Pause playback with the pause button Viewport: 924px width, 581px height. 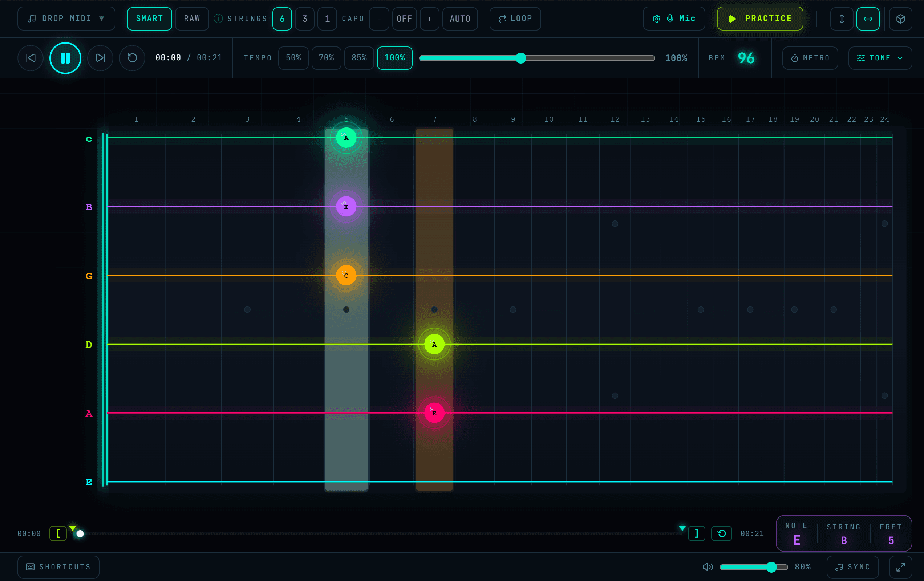coord(65,58)
